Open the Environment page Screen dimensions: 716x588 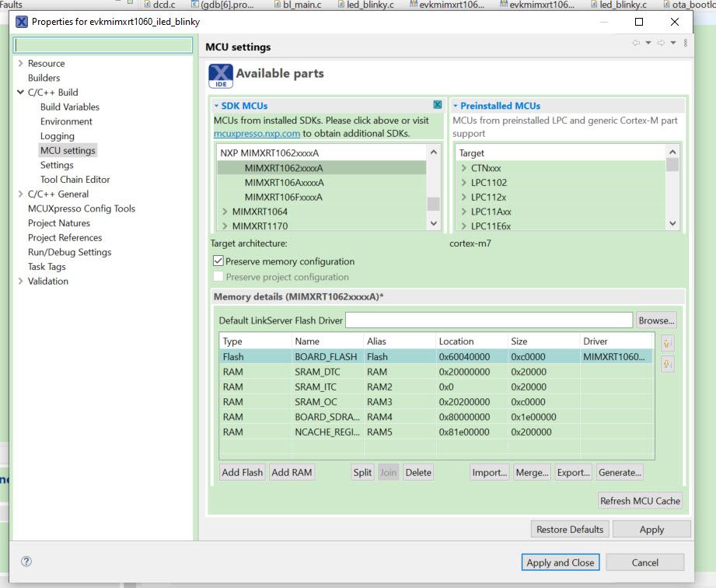point(66,121)
